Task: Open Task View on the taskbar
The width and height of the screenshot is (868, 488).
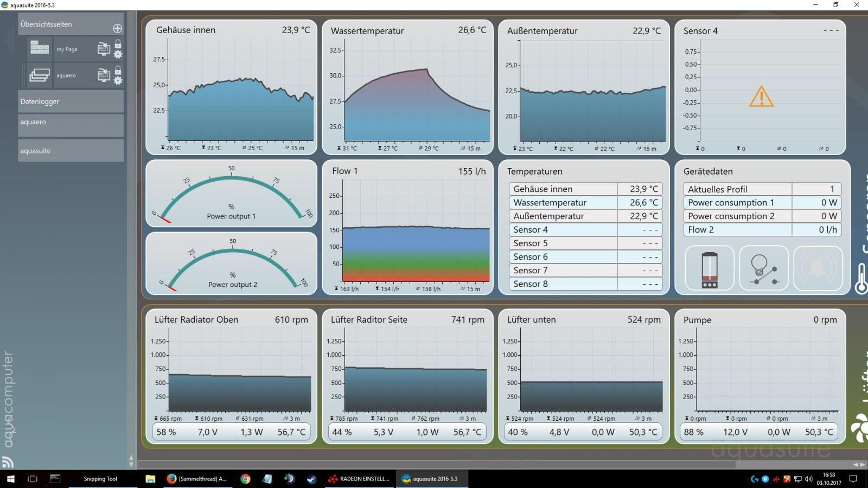Action: [x=33, y=479]
